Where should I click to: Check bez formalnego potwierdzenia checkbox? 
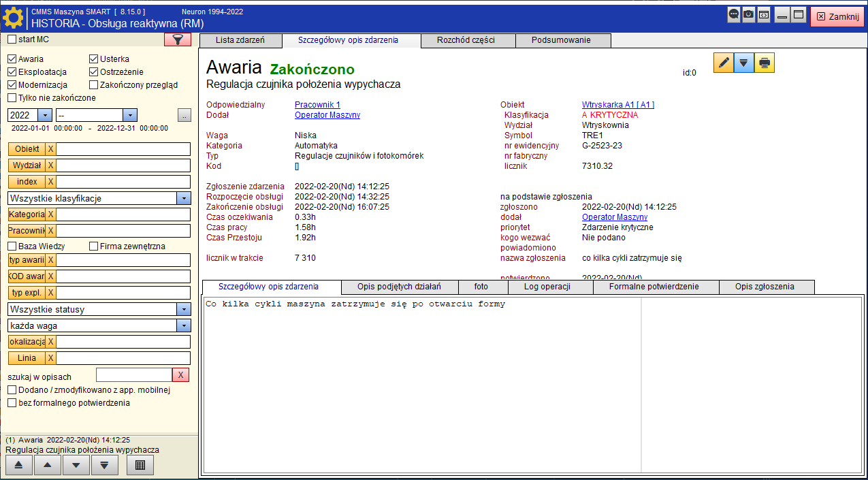click(12, 403)
